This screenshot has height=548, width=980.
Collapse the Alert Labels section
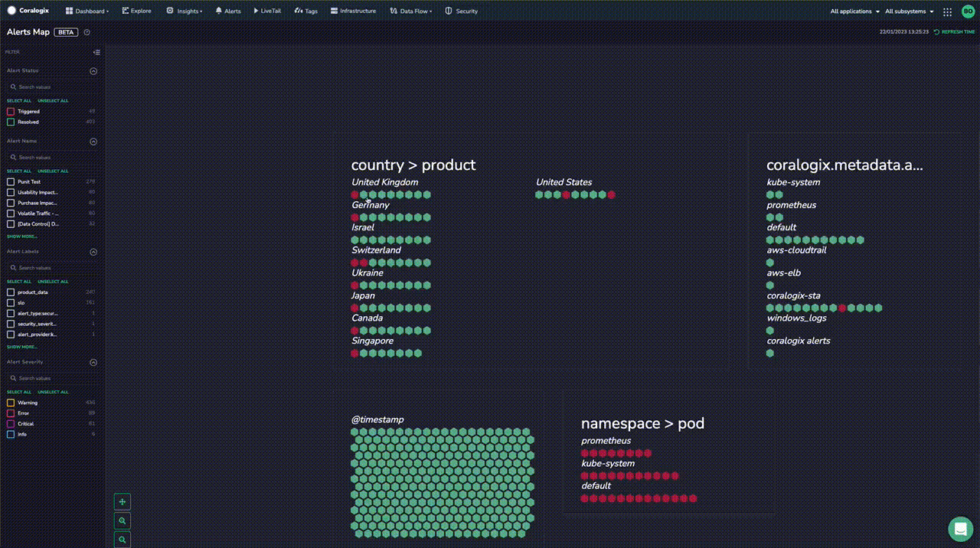(93, 252)
